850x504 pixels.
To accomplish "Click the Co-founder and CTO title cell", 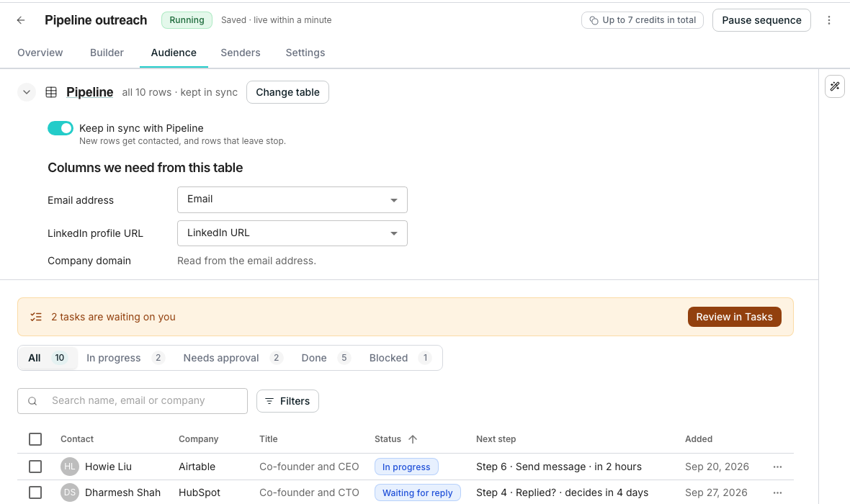I will pos(309,492).
